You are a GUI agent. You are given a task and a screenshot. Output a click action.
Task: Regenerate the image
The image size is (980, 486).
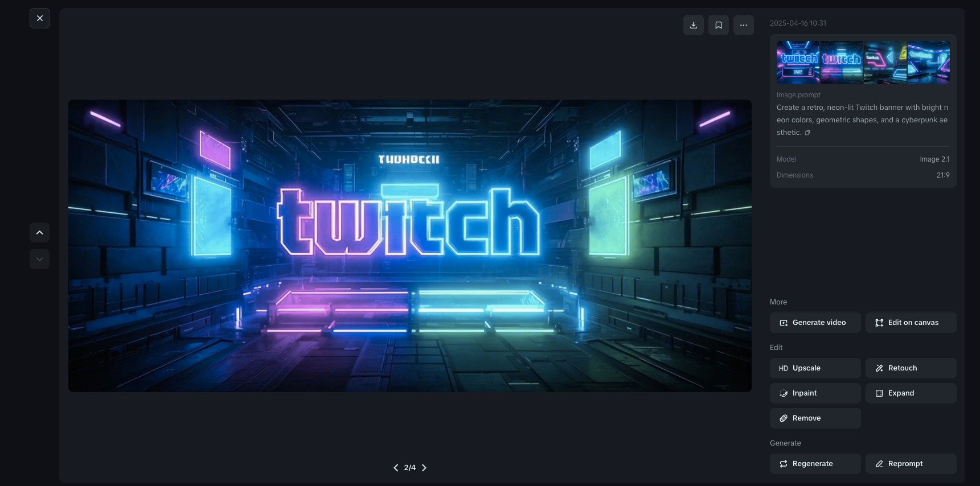(815, 464)
